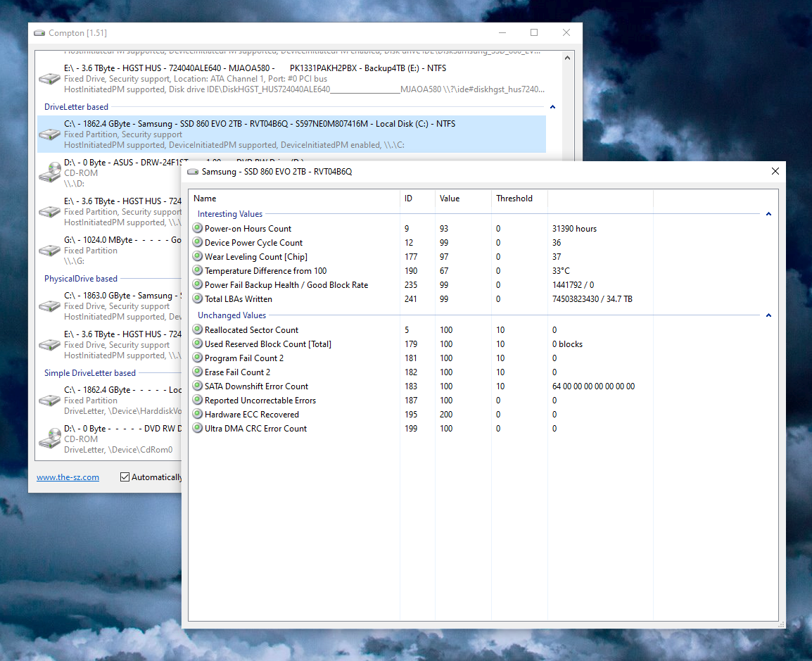Click the Power-on Hours Count row name
The width and height of the screenshot is (812, 661).
(248, 229)
